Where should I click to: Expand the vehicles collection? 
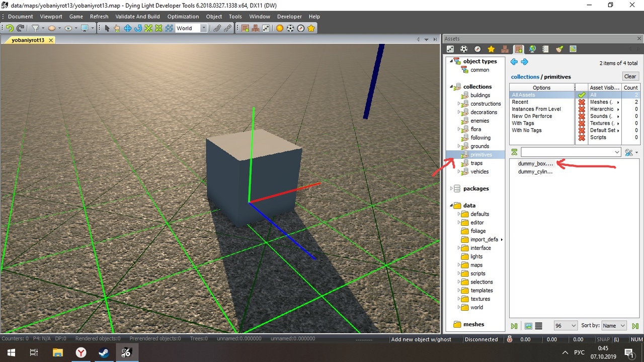coord(459,171)
